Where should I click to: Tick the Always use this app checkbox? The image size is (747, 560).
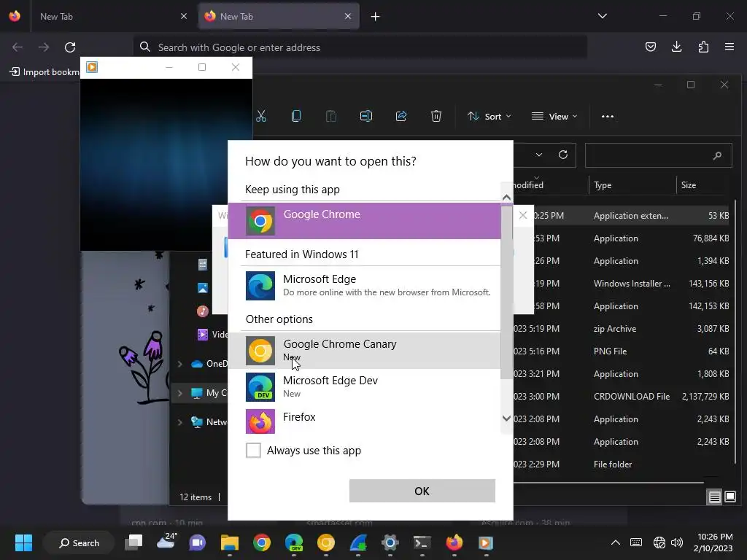pos(253,451)
